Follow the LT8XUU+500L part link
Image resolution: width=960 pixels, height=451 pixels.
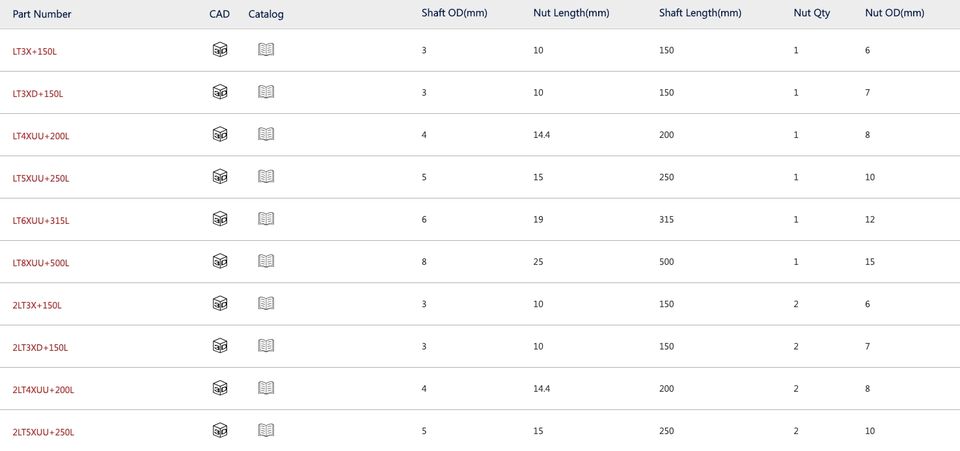(x=41, y=263)
